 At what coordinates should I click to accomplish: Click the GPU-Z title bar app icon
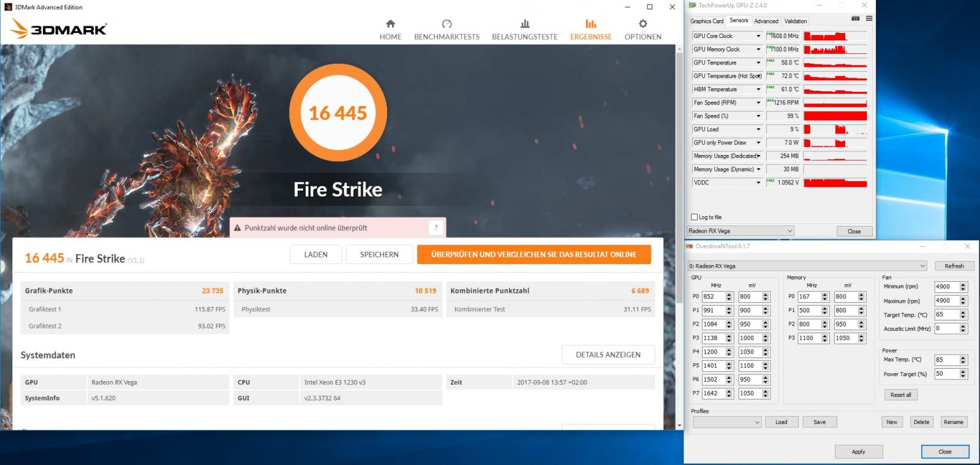click(x=693, y=6)
